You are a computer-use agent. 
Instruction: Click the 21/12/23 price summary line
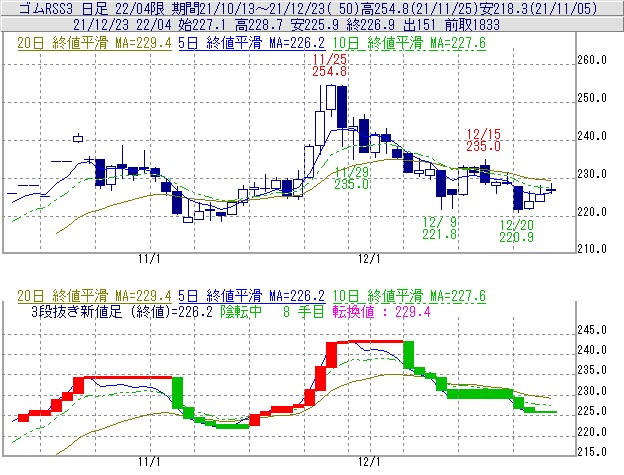pyautogui.click(x=287, y=25)
